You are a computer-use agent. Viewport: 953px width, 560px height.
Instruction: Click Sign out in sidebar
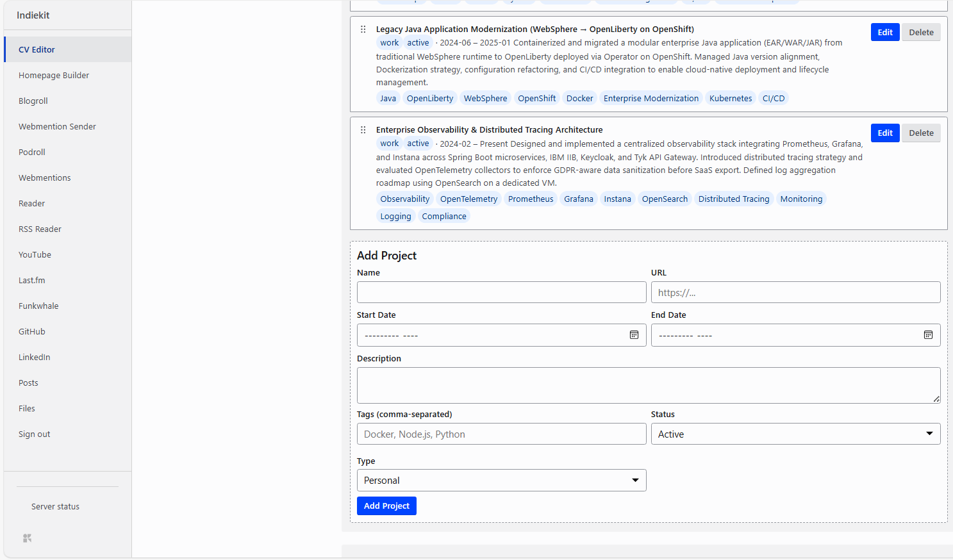tap(35, 434)
